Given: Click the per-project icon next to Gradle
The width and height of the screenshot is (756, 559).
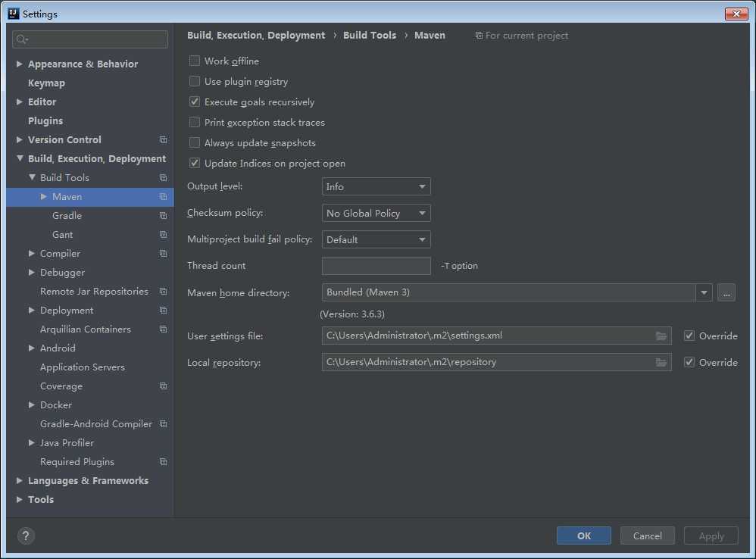Looking at the screenshot, I should [x=164, y=215].
